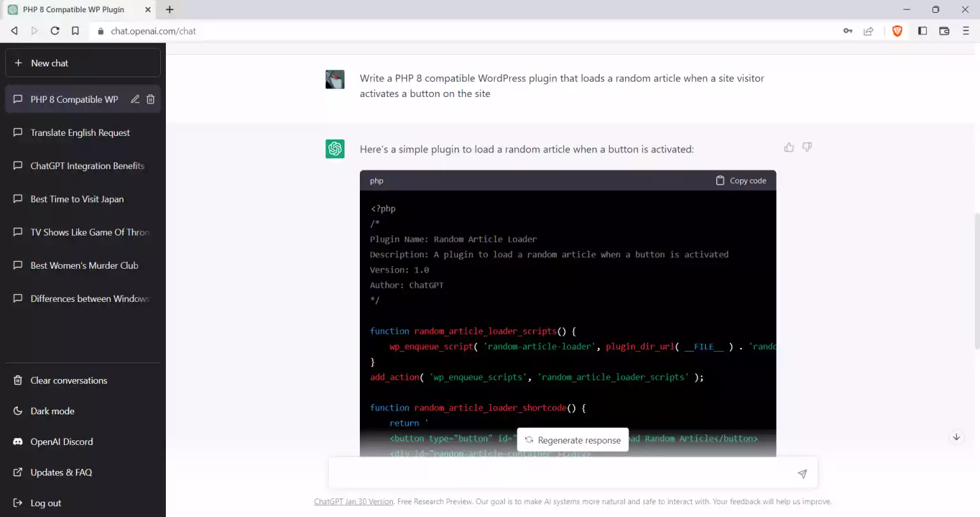Open Best Women's Murder Club conversation

pyautogui.click(x=83, y=266)
